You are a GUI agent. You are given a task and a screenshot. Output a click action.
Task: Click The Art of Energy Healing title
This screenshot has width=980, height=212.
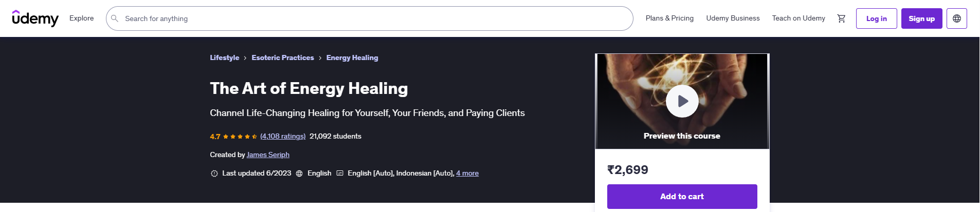click(309, 88)
